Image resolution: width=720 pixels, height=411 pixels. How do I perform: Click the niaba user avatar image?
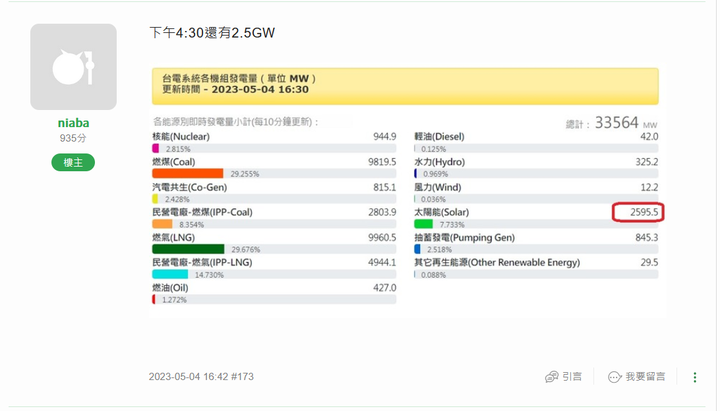[x=73, y=66]
